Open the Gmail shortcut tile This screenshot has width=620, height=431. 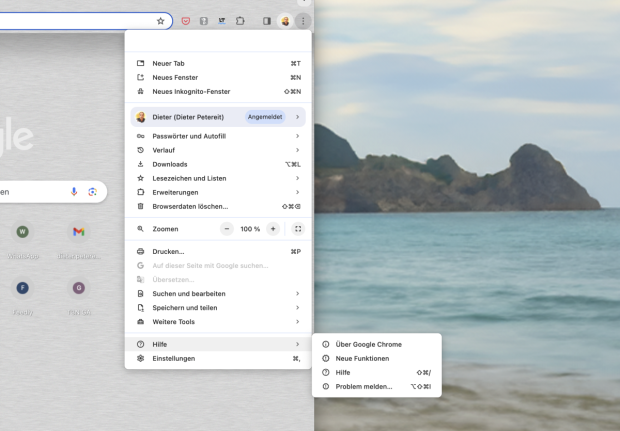click(x=79, y=232)
